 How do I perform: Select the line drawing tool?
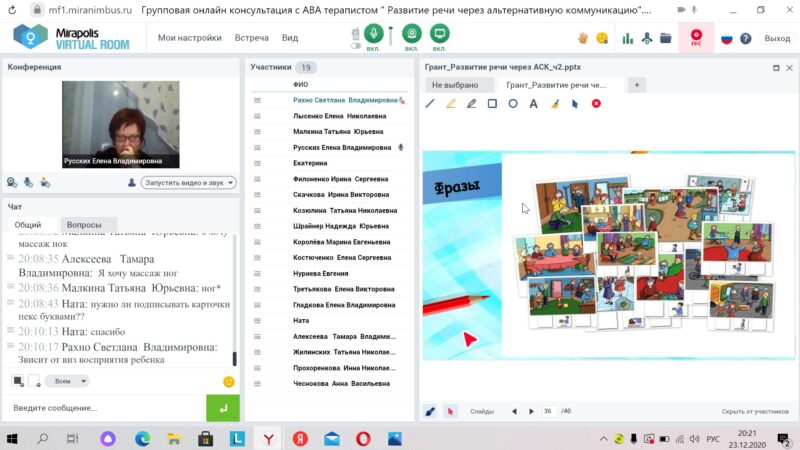(430, 104)
